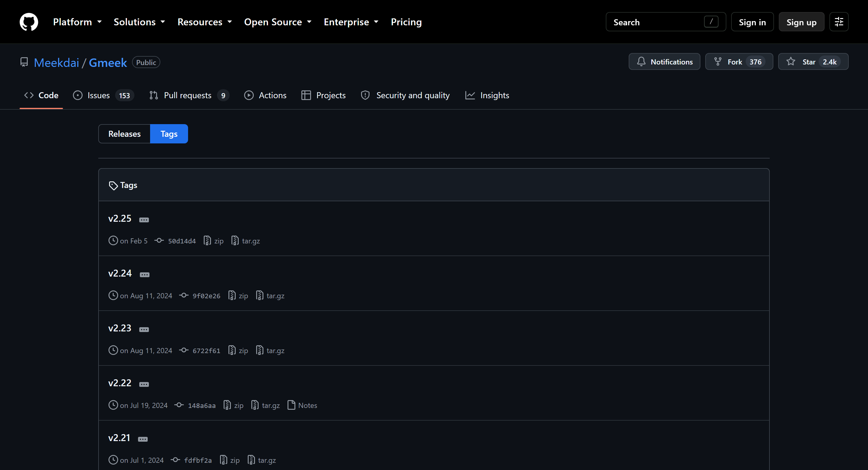This screenshot has width=868, height=470.
Task: Click the star count 2.4k
Action: [x=829, y=62]
